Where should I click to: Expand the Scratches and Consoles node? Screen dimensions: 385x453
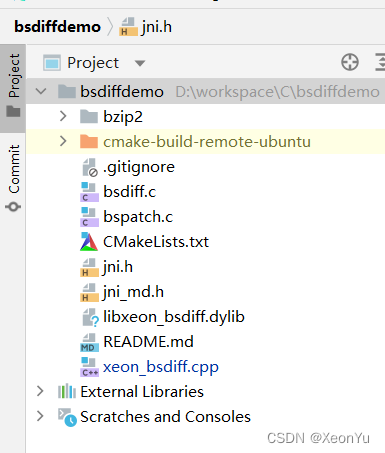(40, 416)
